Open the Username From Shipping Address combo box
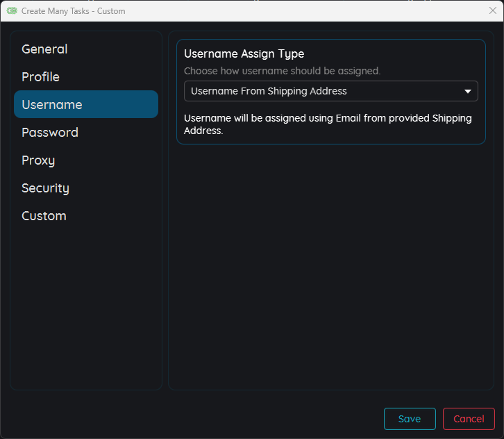504x439 pixels. pyautogui.click(x=319, y=91)
